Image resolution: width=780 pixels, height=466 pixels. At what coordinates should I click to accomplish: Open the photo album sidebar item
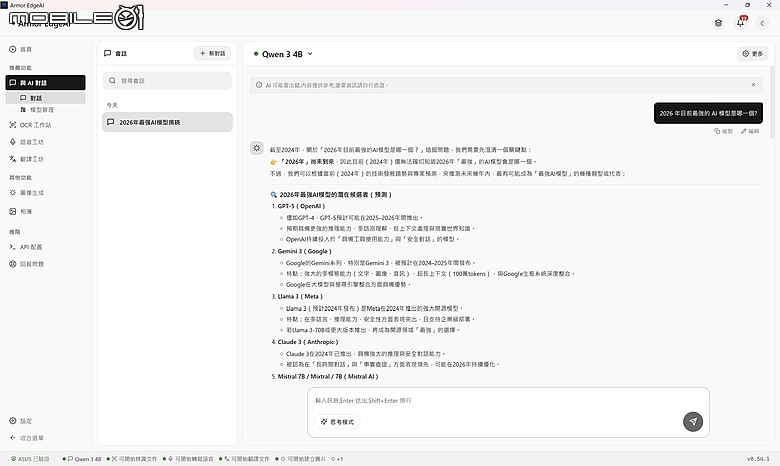coord(21,211)
